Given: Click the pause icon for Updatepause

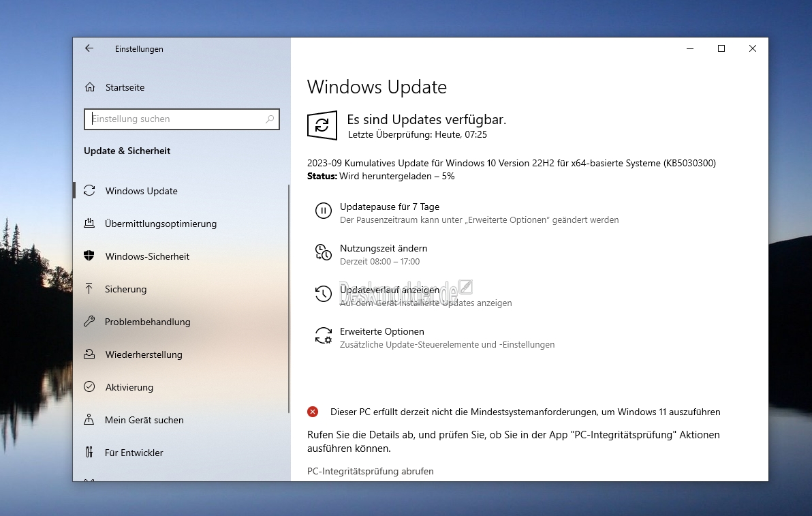Looking at the screenshot, I should (x=324, y=211).
